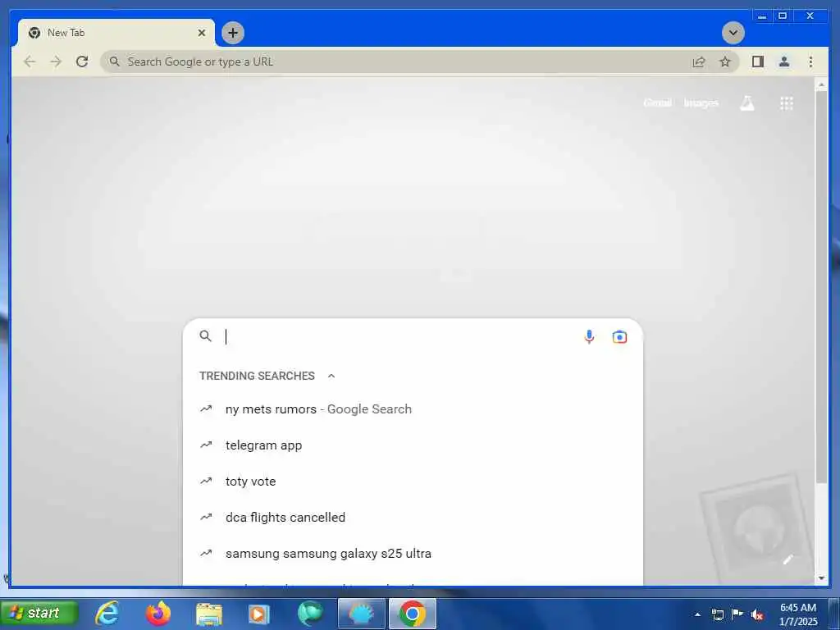
Task: Switch to the blue spiky app taskbar button
Action: point(362,614)
